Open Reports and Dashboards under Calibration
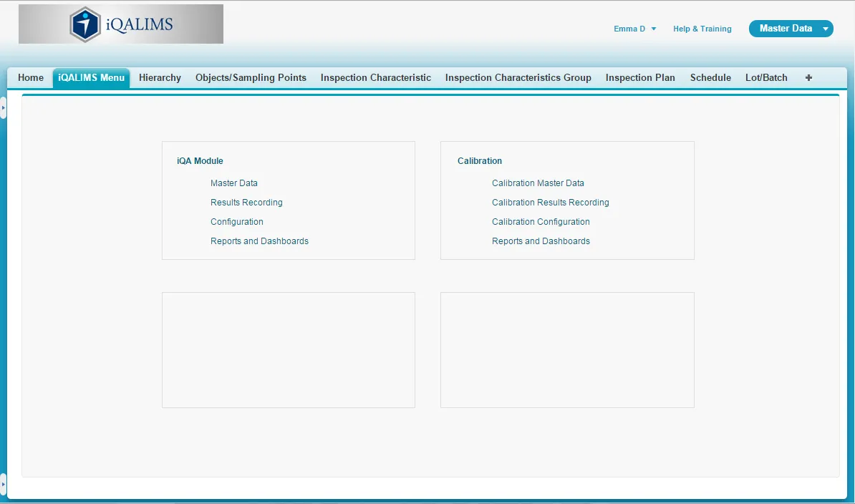 click(x=541, y=241)
